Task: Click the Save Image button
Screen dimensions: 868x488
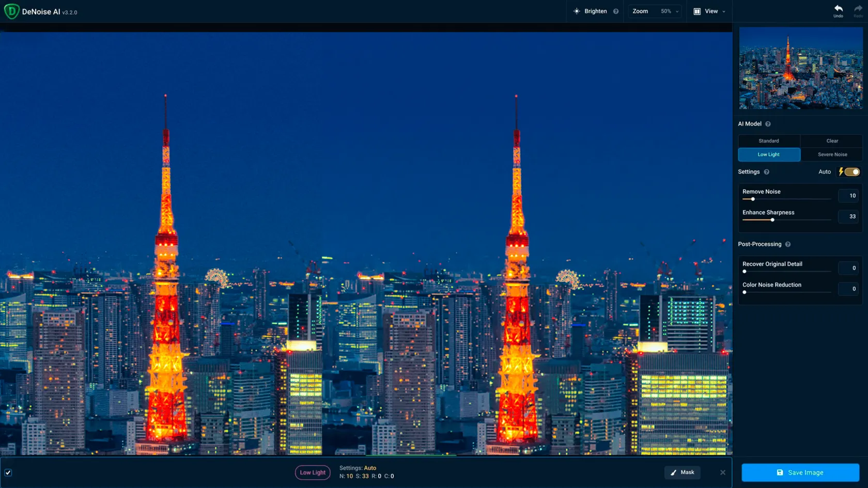Action: click(800, 472)
